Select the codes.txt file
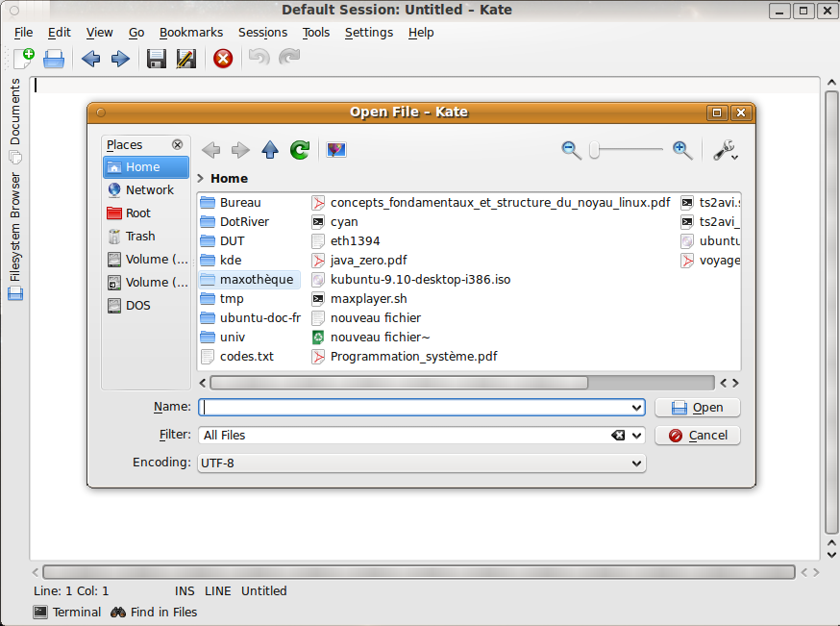The width and height of the screenshot is (840, 626). click(236, 357)
